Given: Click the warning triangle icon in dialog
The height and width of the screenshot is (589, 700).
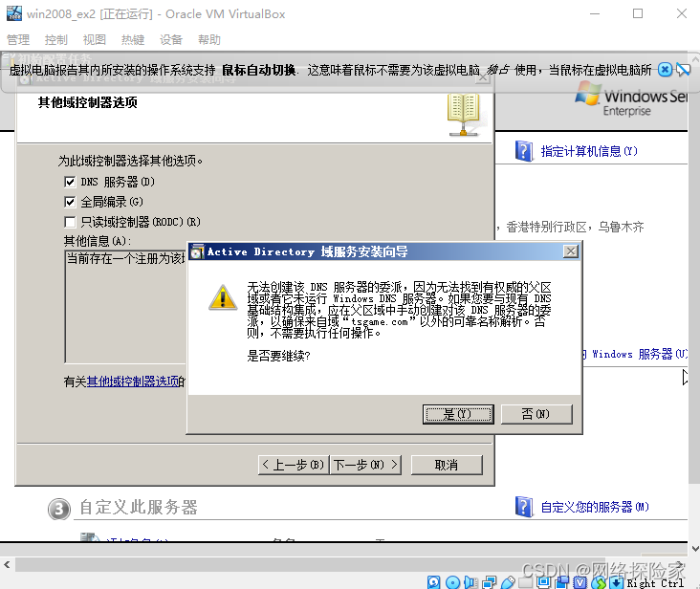Looking at the screenshot, I should [223, 297].
